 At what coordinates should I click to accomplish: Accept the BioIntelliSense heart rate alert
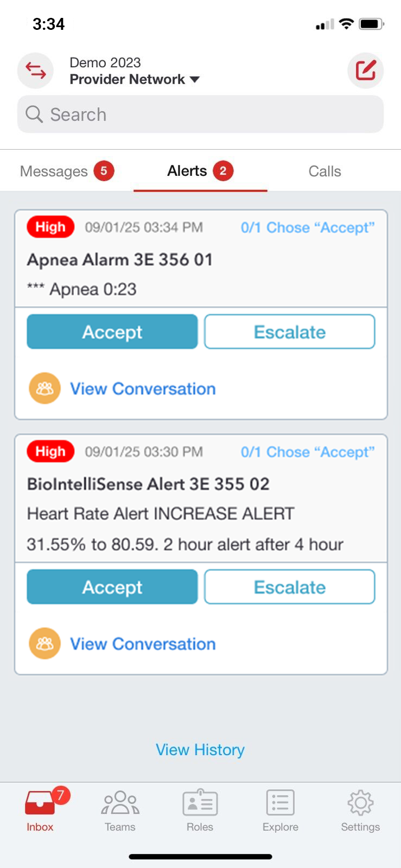(x=112, y=586)
